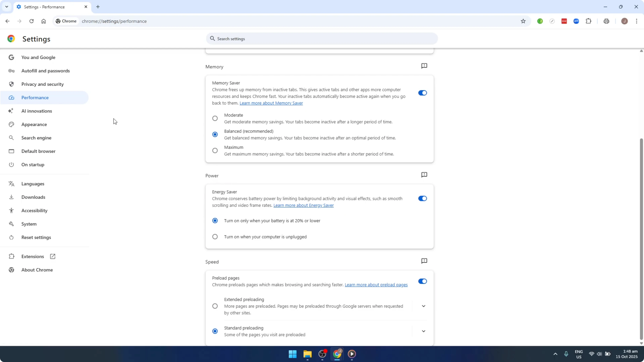The height and width of the screenshot is (362, 644).
Task: Click the speaker volume tray icon
Action: pos(599,354)
